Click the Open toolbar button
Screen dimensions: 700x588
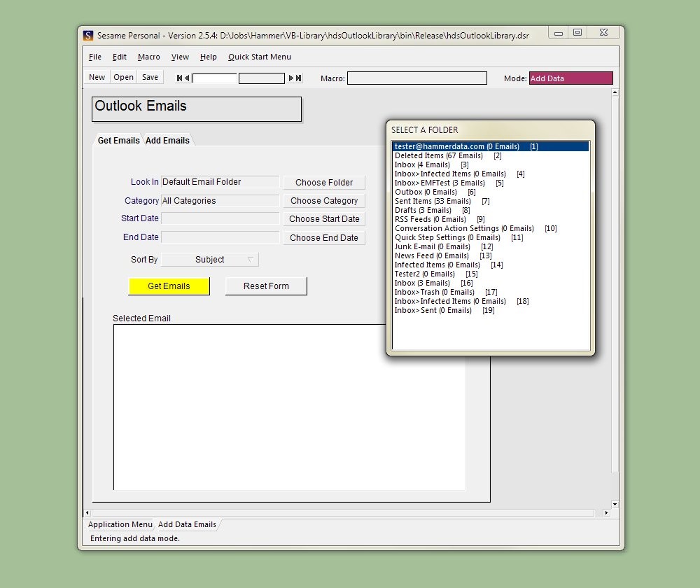coord(123,77)
